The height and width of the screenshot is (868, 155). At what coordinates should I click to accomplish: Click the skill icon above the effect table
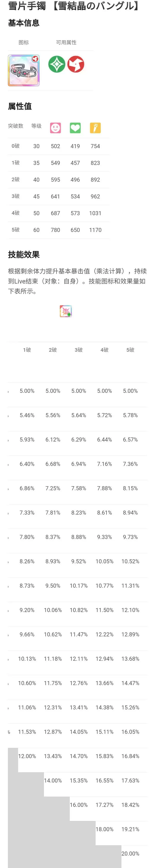[x=65, y=311]
